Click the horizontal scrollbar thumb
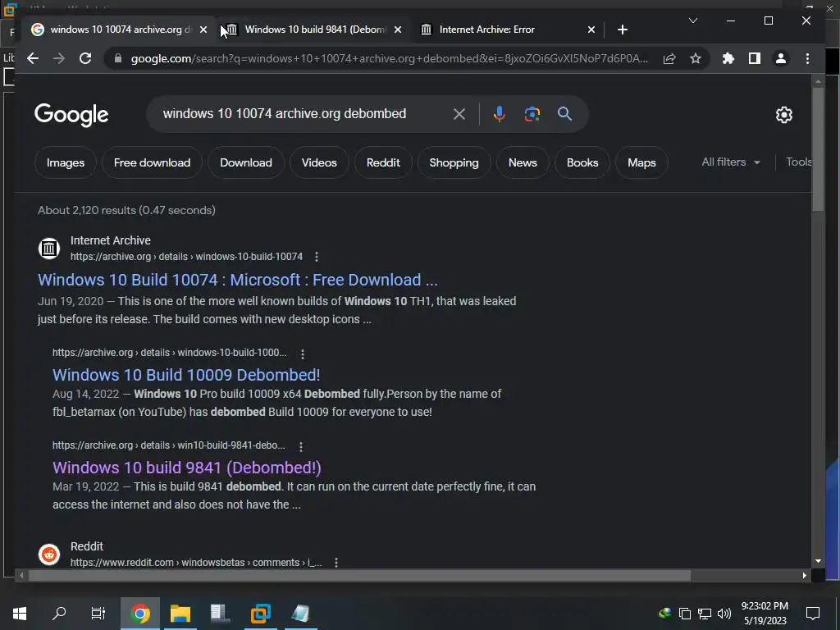The width and height of the screenshot is (840, 630). pyautogui.click(x=359, y=576)
